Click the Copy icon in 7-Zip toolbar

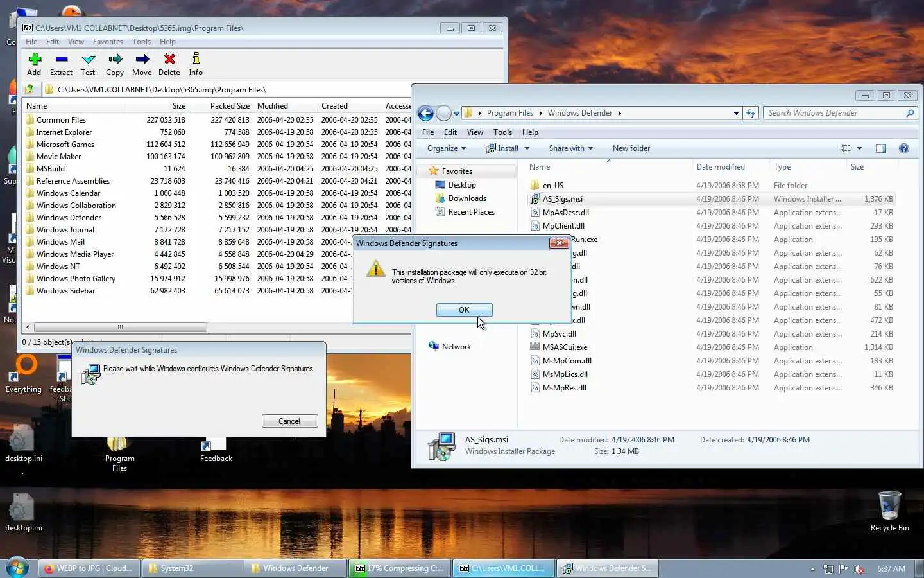(115, 59)
